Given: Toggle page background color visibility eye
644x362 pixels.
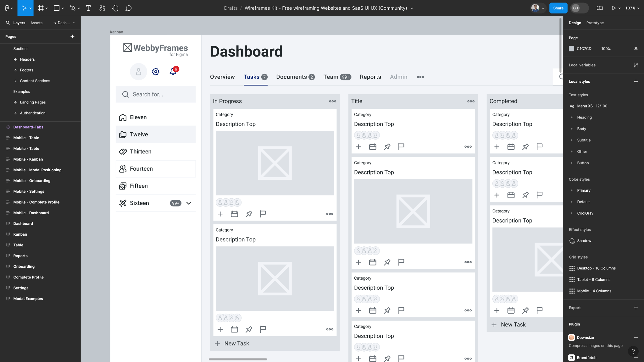Looking at the screenshot, I should [636, 49].
